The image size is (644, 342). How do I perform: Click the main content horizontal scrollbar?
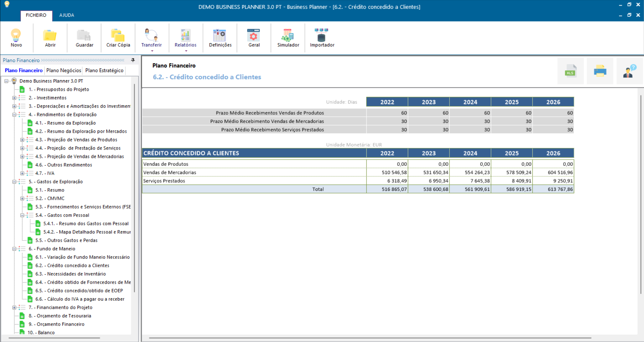point(370,338)
